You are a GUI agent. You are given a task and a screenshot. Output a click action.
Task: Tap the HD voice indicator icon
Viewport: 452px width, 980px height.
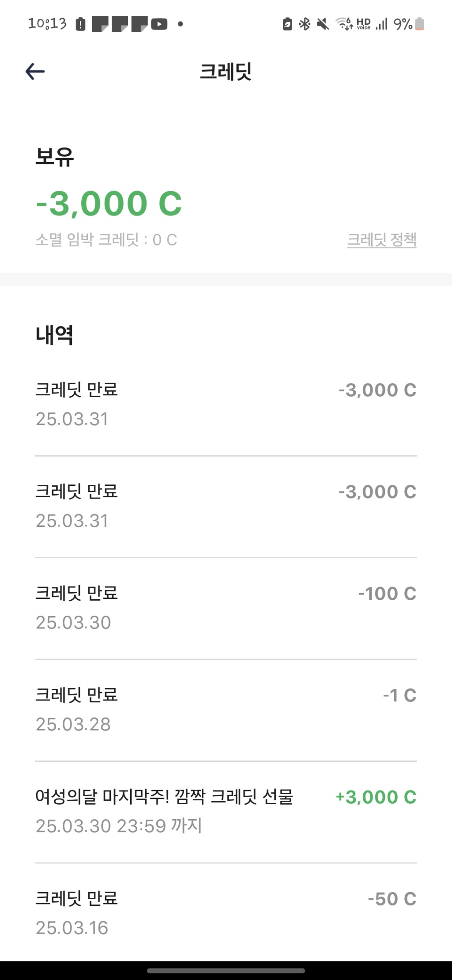(x=363, y=24)
